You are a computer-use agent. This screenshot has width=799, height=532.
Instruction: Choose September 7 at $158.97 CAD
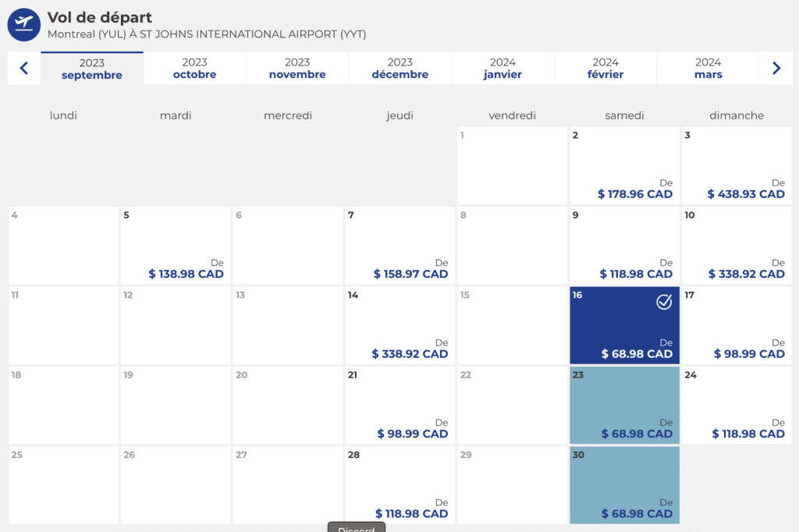point(399,245)
